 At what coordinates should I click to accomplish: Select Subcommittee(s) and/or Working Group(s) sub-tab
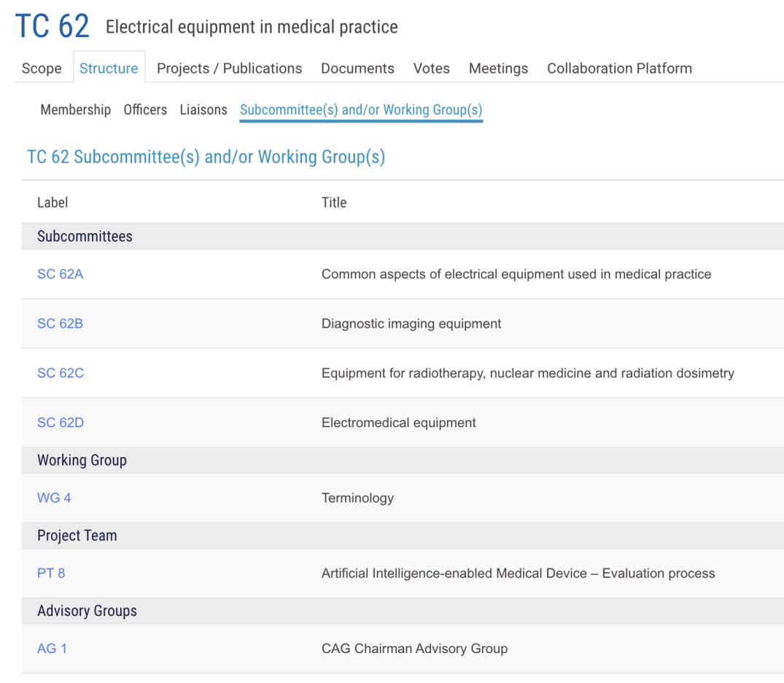coord(361,110)
